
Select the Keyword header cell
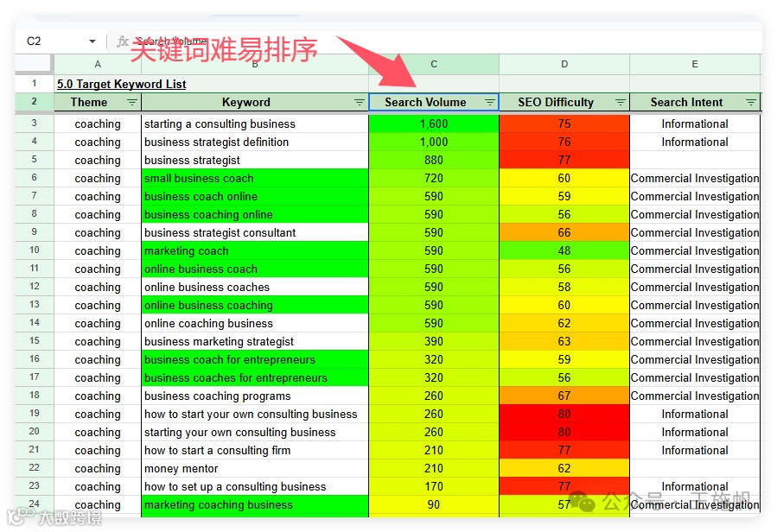pos(255,103)
